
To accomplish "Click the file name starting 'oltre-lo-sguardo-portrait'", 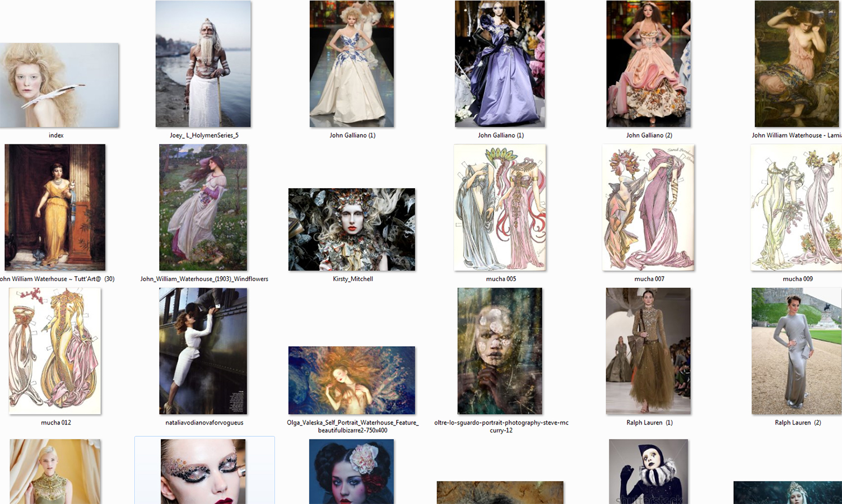I will pos(501,427).
